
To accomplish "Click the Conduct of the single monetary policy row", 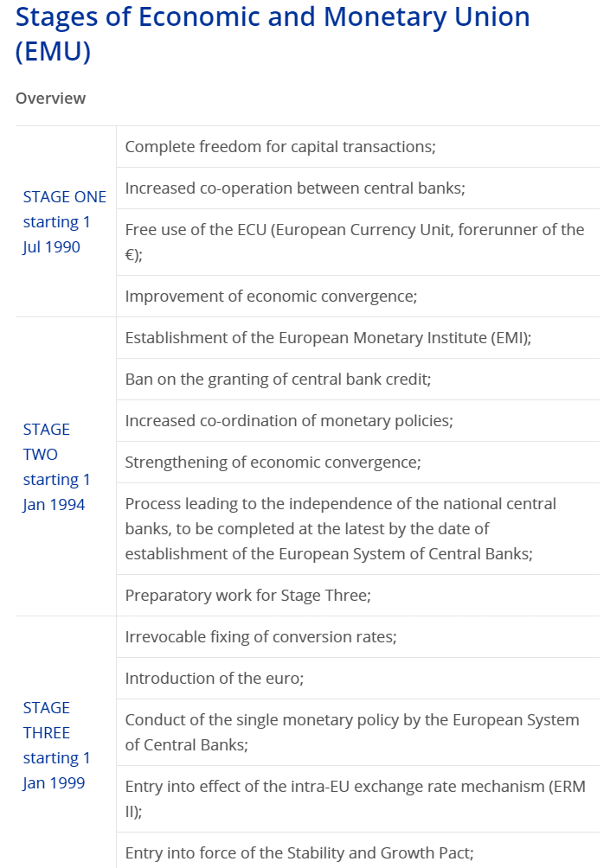I will pyautogui.click(x=352, y=732).
